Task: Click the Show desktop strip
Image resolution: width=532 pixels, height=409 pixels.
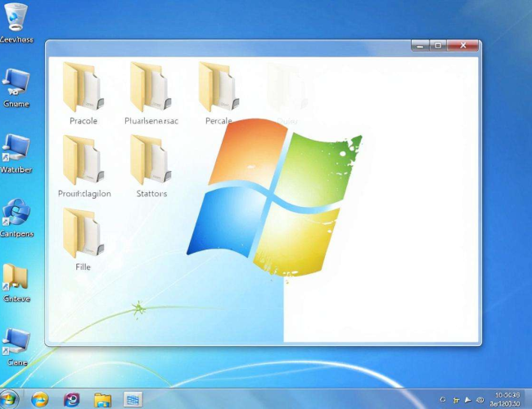Action: [x=530, y=399]
